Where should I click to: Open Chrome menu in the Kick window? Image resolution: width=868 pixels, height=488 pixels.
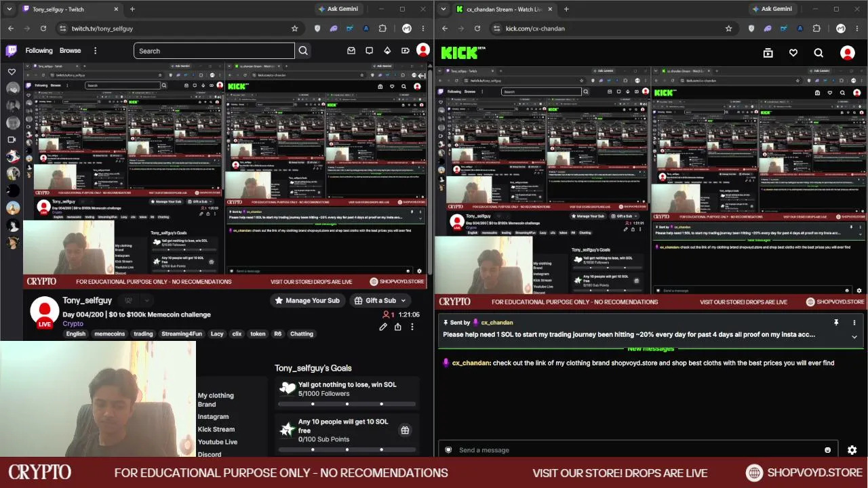pyautogui.click(x=857, y=28)
